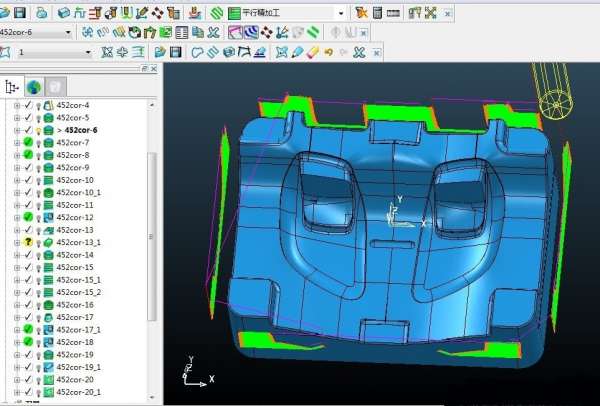
Task: Click the yellow wireframe cutting tool in the viewport
Action: [x=552, y=90]
